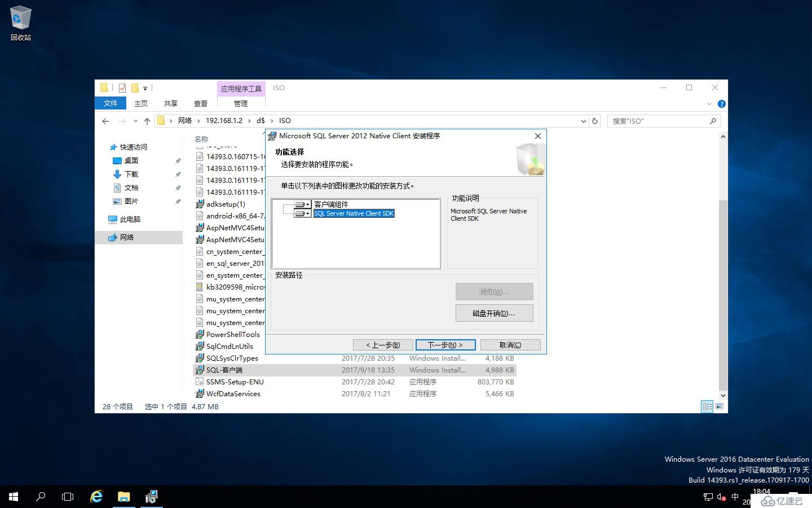Switch to the installer taskbar button

(151, 497)
